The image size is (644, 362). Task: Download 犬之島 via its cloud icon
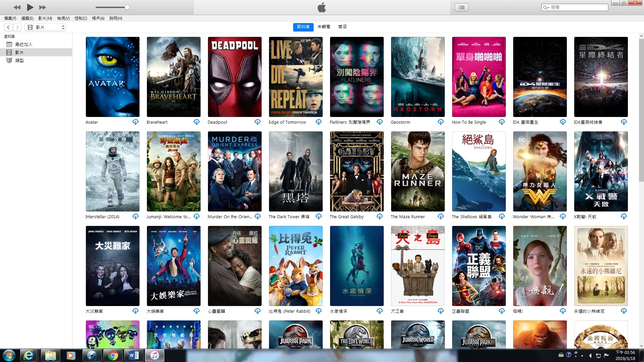[x=441, y=311]
